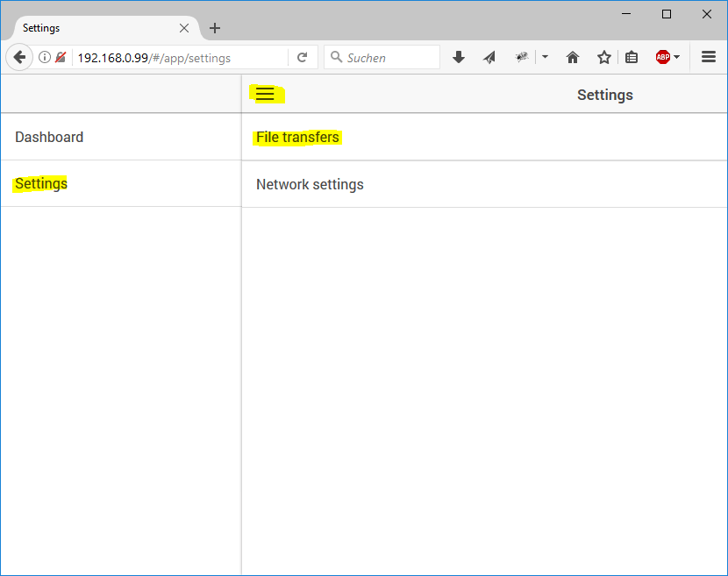Bookmark this page with the star icon

tap(603, 58)
